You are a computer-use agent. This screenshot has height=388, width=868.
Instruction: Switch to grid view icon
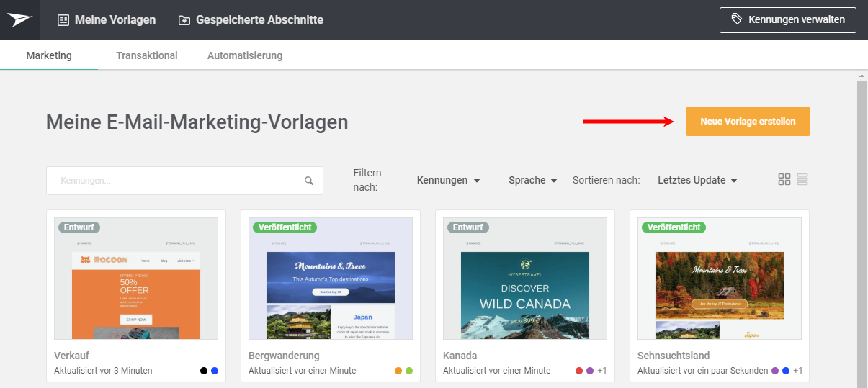(784, 179)
